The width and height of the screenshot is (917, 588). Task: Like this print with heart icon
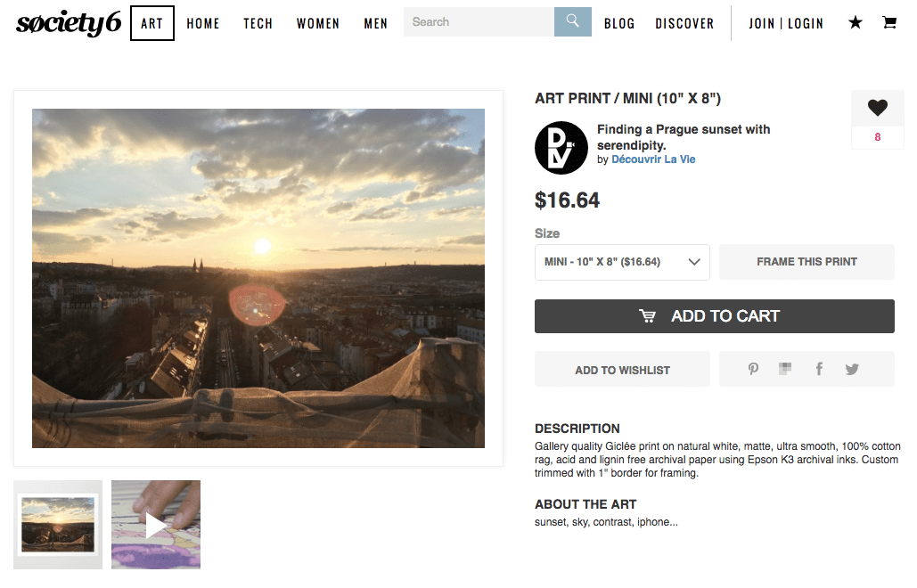point(878,109)
